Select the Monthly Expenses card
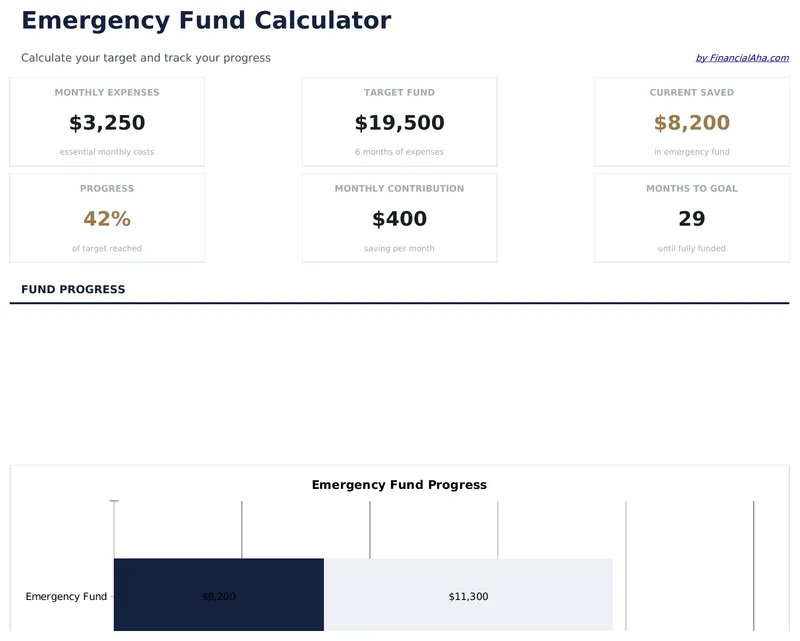 [107, 120]
